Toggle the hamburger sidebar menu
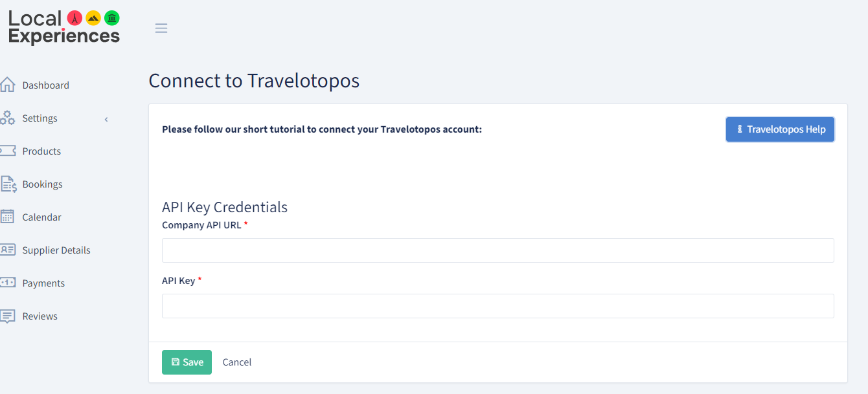 pos(161,28)
